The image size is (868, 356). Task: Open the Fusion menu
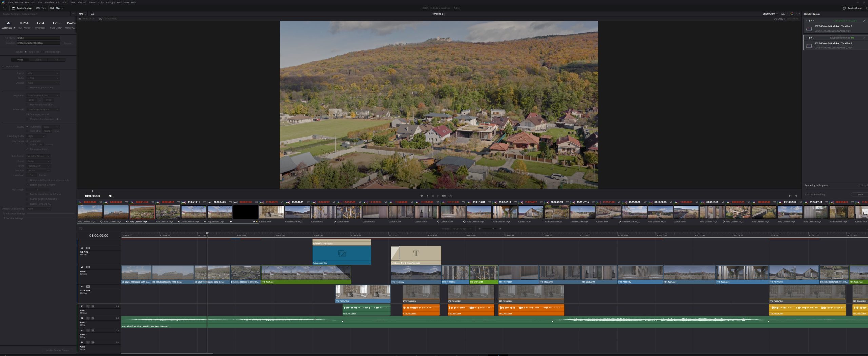coord(92,2)
